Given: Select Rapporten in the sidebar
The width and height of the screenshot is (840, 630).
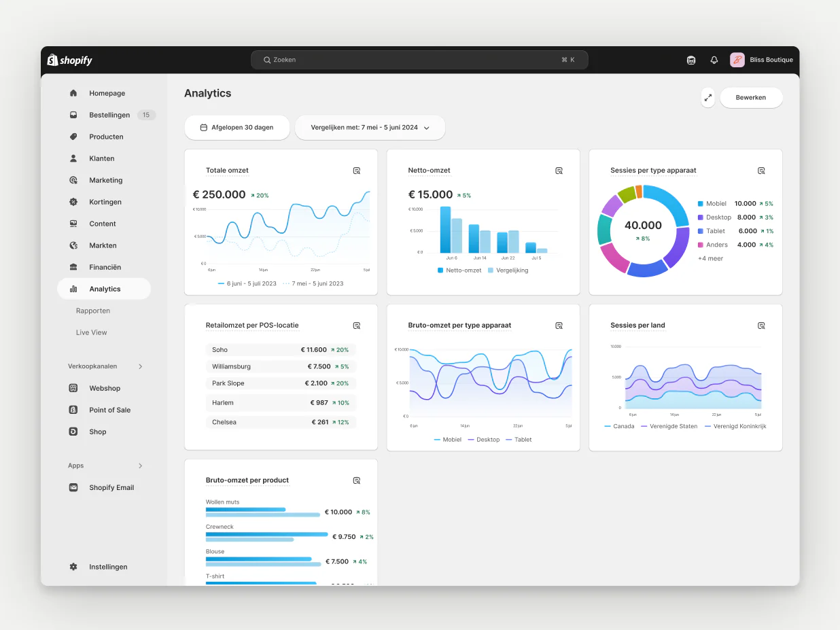Looking at the screenshot, I should pyautogui.click(x=93, y=311).
